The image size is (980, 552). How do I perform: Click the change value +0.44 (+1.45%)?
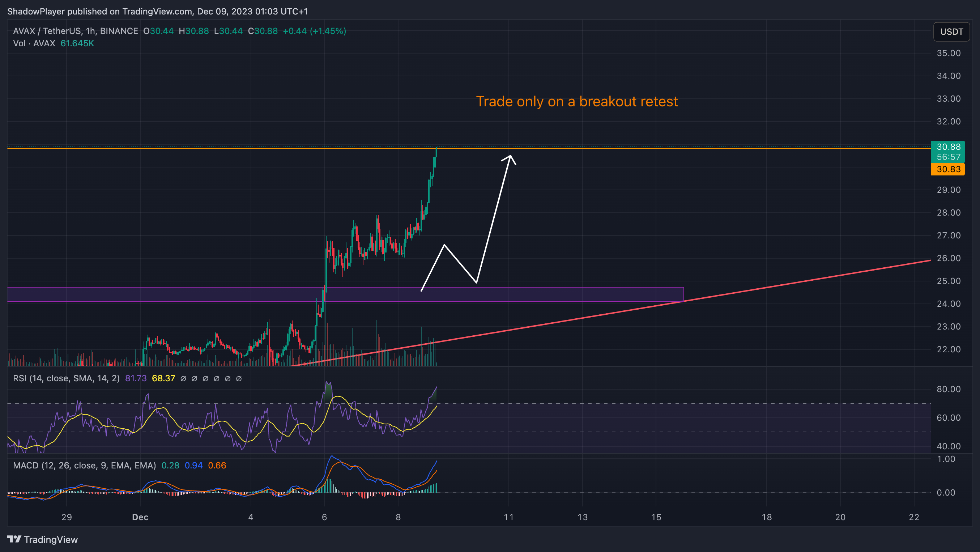point(315,31)
